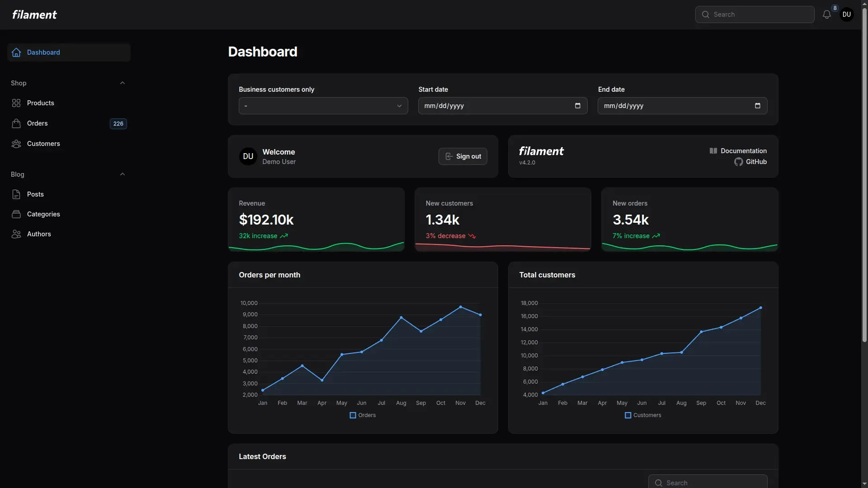
Task: Open the notifications bell icon
Action: [826, 14]
